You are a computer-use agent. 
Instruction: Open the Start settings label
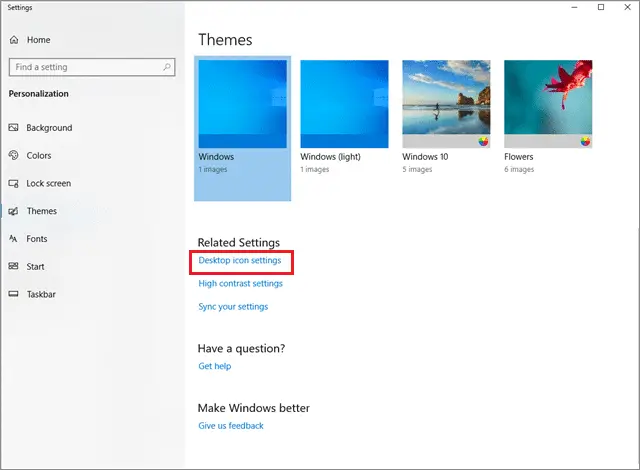point(35,266)
